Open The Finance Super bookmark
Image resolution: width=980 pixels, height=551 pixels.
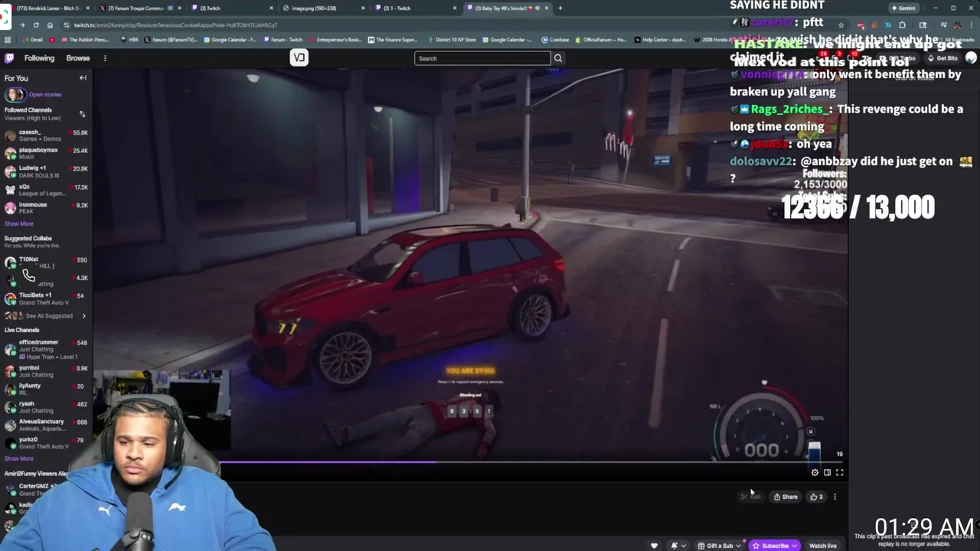click(x=392, y=40)
